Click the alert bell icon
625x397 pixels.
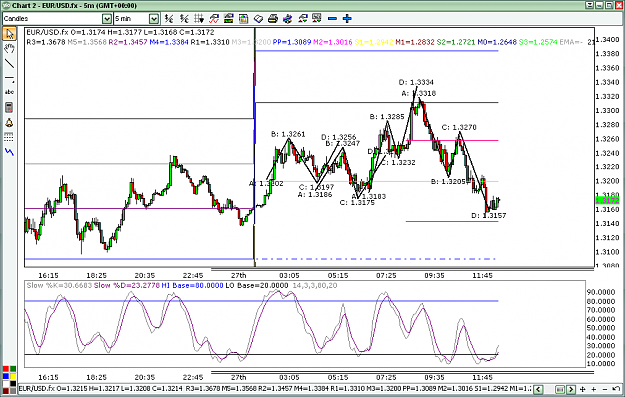[9, 123]
